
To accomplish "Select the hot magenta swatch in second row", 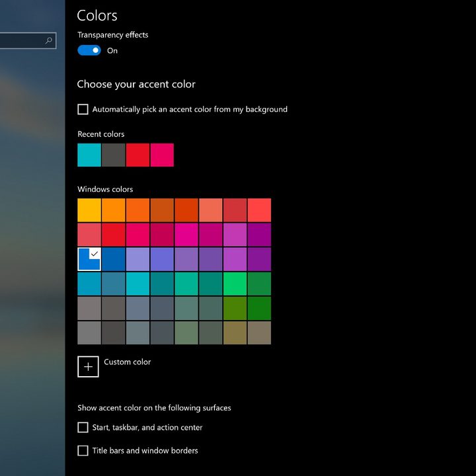I will 186,235.
